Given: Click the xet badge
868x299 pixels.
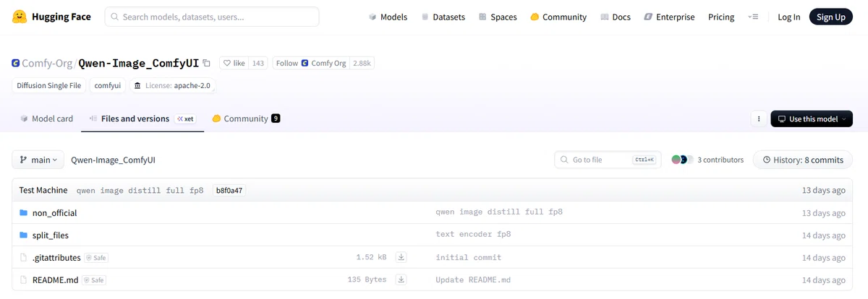Looking at the screenshot, I should (x=186, y=118).
